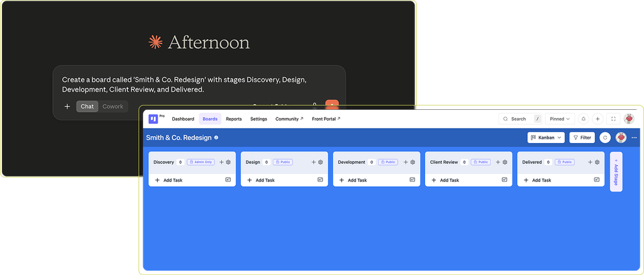644x275 pixels.
Task: Click the template card icon in Design
Action: coord(320,180)
